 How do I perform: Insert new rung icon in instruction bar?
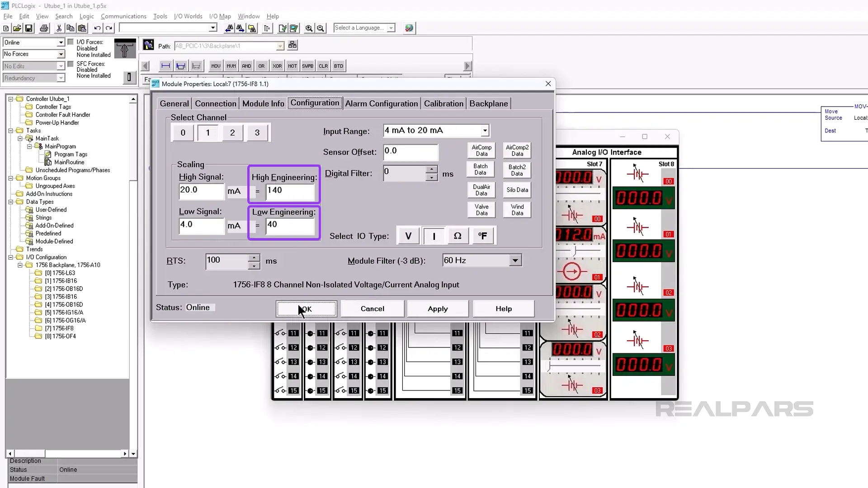(x=165, y=66)
